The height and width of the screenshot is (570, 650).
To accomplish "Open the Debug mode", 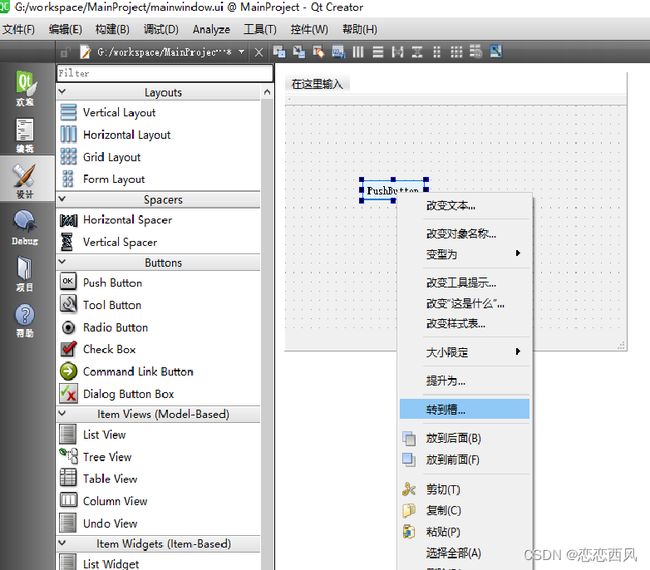I will pos(25,227).
